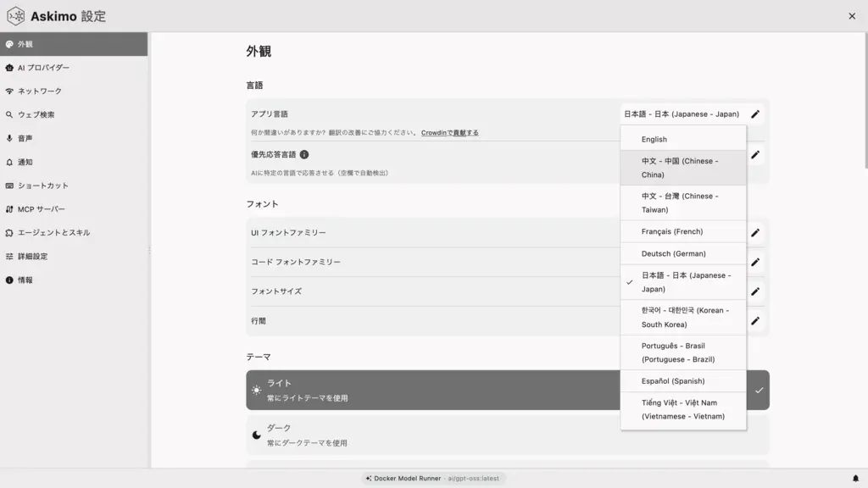Select English from the language list
The height and width of the screenshot is (488, 868).
coord(683,140)
